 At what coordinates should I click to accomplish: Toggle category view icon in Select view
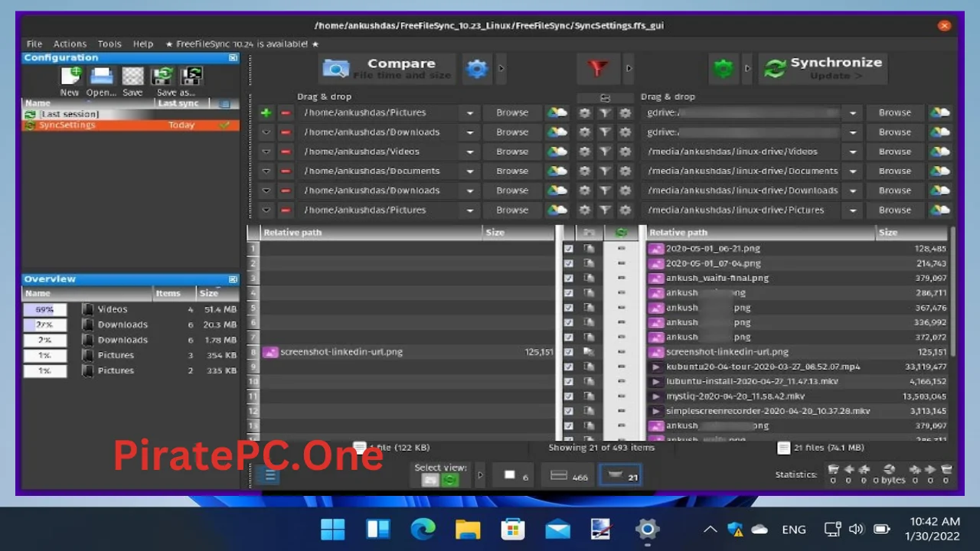(x=430, y=480)
